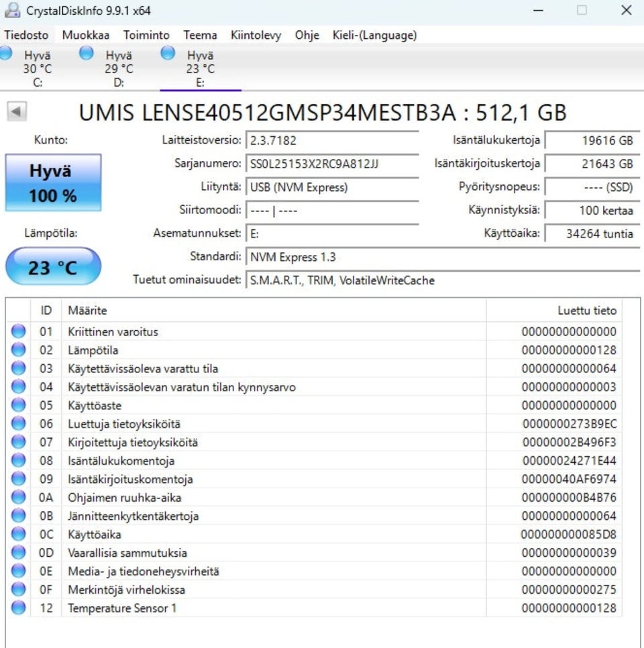This screenshot has width=644, height=648.
Task: Click status orb for Vaarallisia sammutuksia row
Action: point(18,553)
